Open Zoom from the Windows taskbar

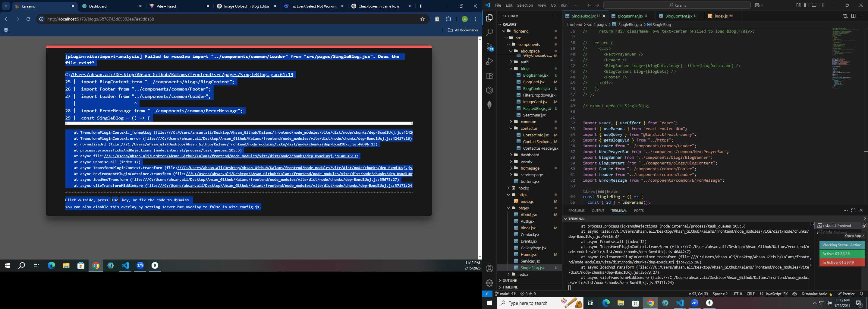tap(695, 303)
